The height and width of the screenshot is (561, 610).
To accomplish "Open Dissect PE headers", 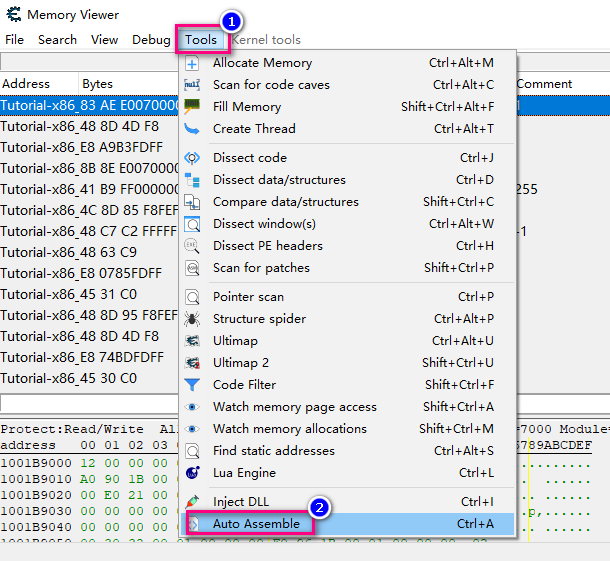I will (x=347, y=246).
